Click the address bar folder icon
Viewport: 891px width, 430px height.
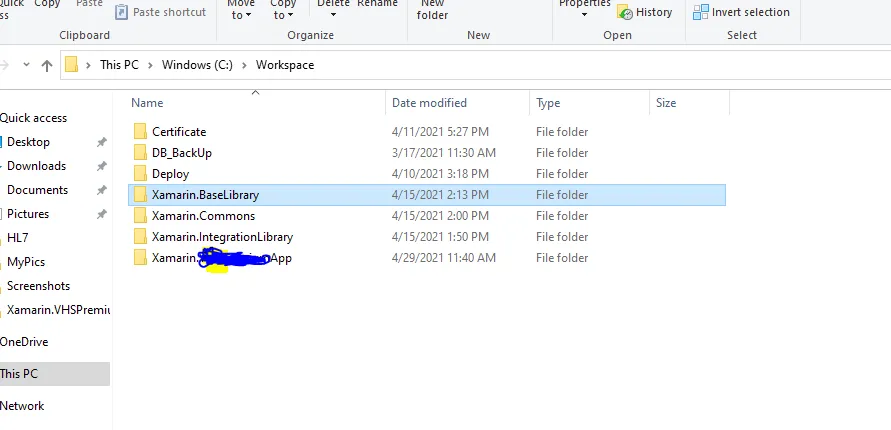tap(71, 65)
